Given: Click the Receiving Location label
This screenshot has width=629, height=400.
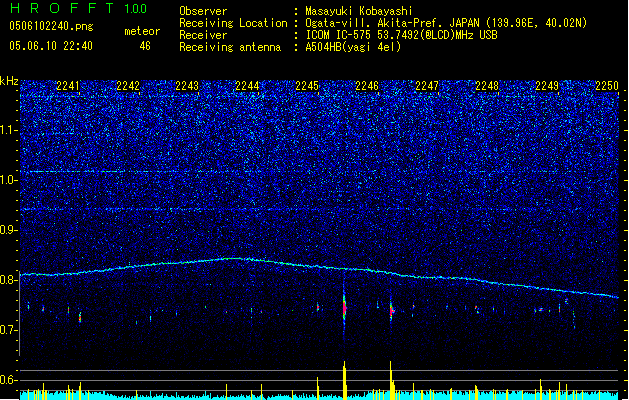Looking at the screenshot, I should pyautogui.click(x=233, y=23).
